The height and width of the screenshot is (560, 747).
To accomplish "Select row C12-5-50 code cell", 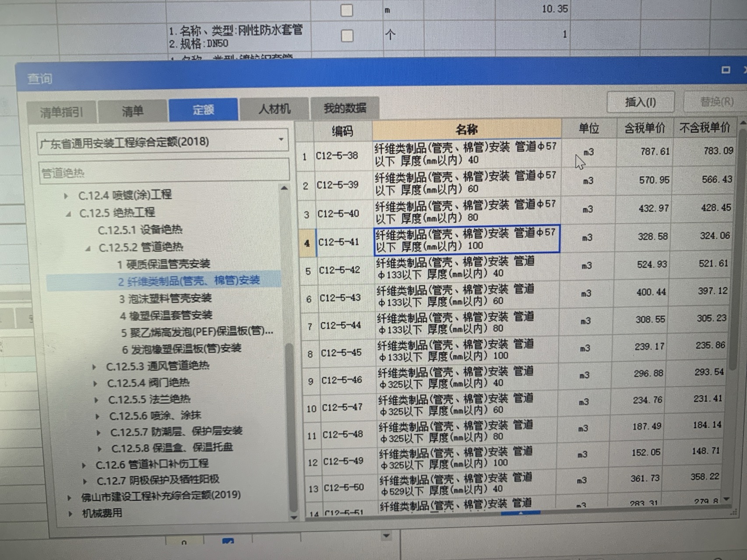I will coord(351,487).
